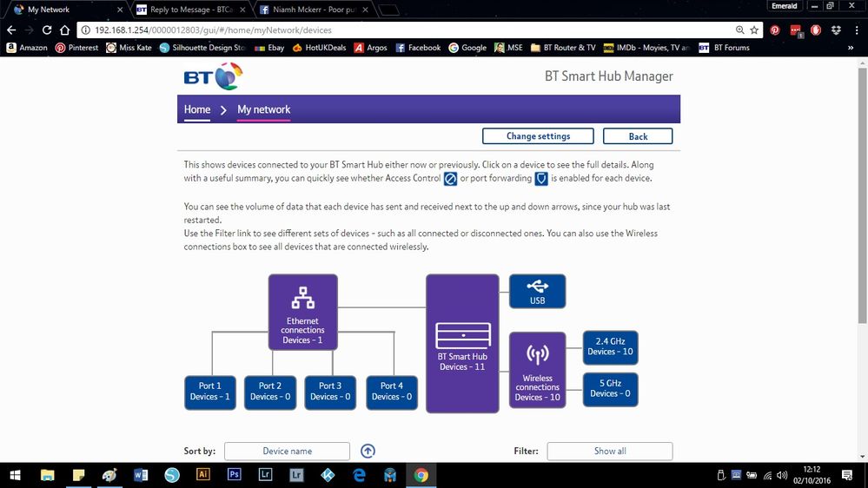Click the Change settings button
This screenshot has height=488, width=868.
538,136
